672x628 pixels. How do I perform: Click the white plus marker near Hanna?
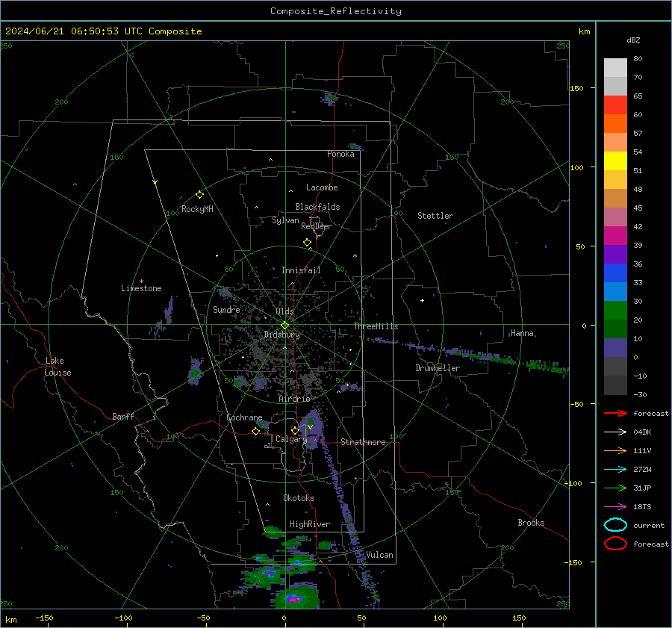tap(422, 300)
